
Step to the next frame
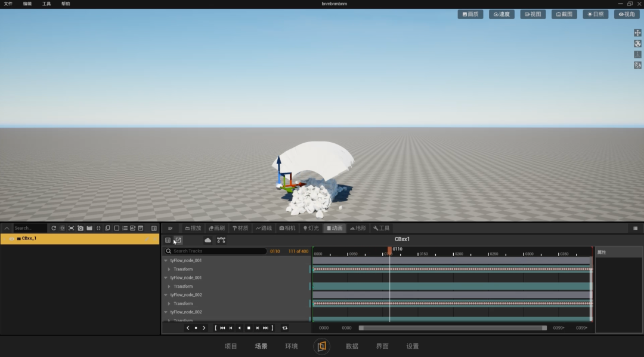(258, 328)
